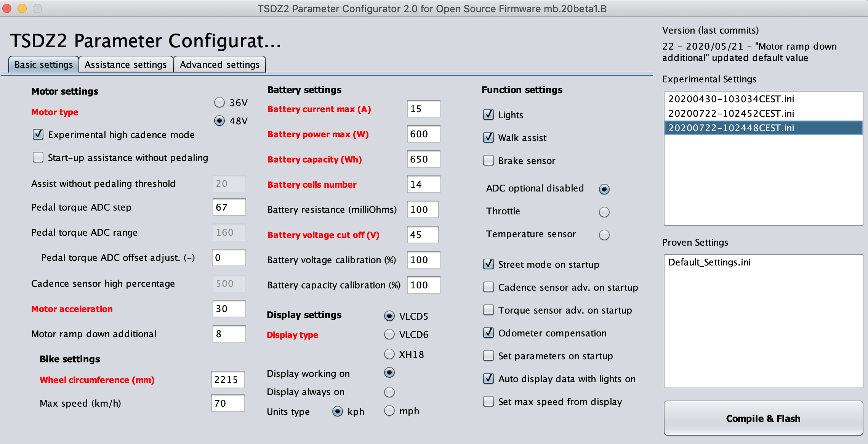The image size is (868, 444).
Task: Select the VLCD6 display type
Action: pyautogui.click(x=389, y=334)
